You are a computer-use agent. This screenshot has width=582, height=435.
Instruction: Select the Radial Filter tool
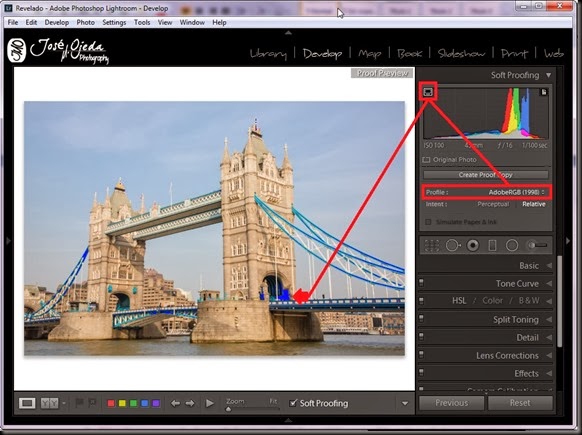click(512, 245)
